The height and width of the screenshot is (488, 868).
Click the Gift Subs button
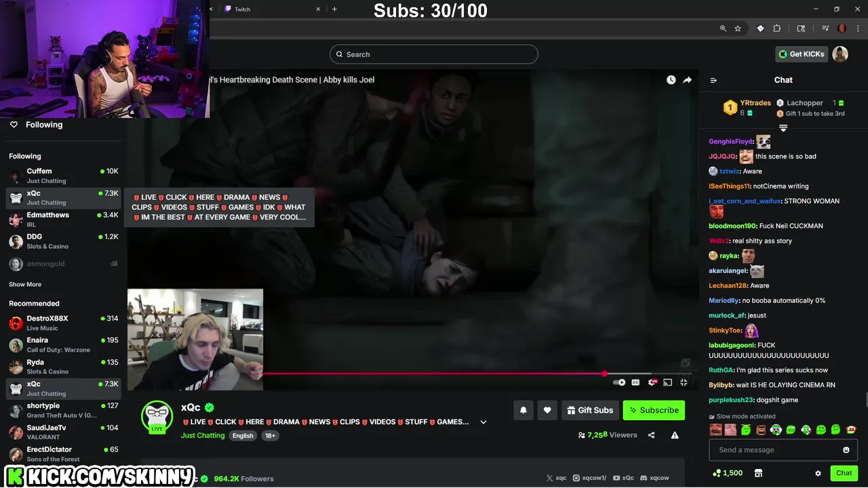pos(590,410)
